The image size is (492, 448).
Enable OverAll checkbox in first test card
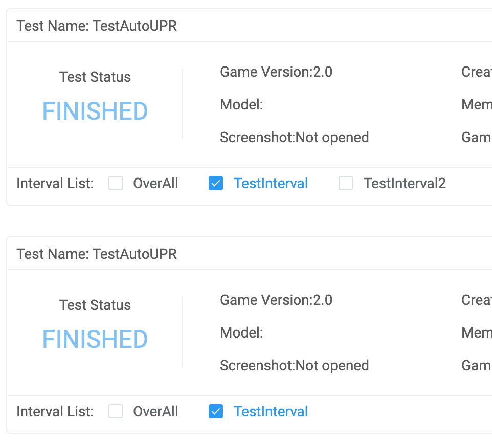tap(116, 184)
